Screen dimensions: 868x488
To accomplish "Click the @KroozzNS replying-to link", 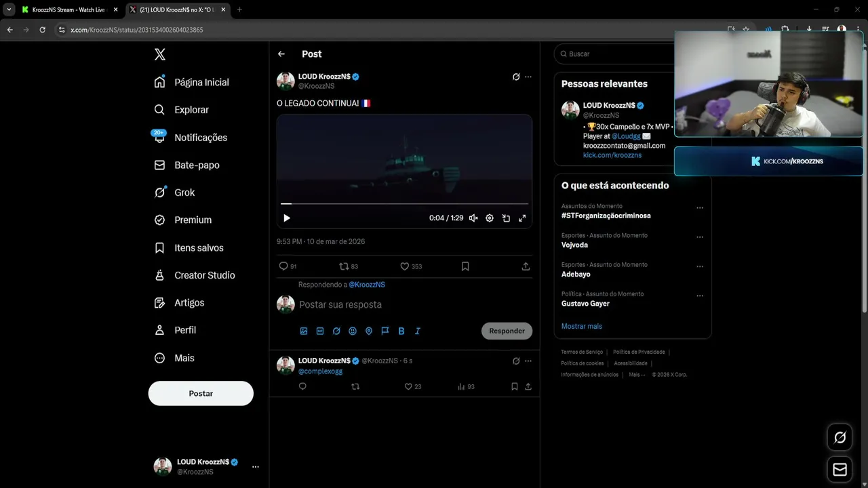I will tap(367, 285).
